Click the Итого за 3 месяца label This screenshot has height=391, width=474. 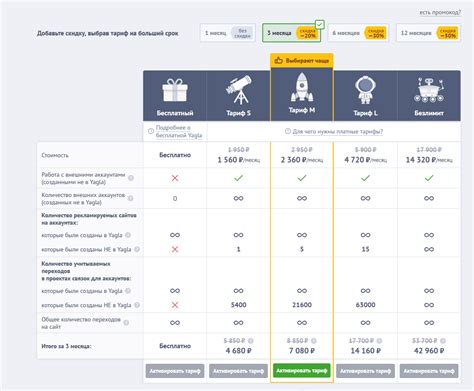point(66,346)
